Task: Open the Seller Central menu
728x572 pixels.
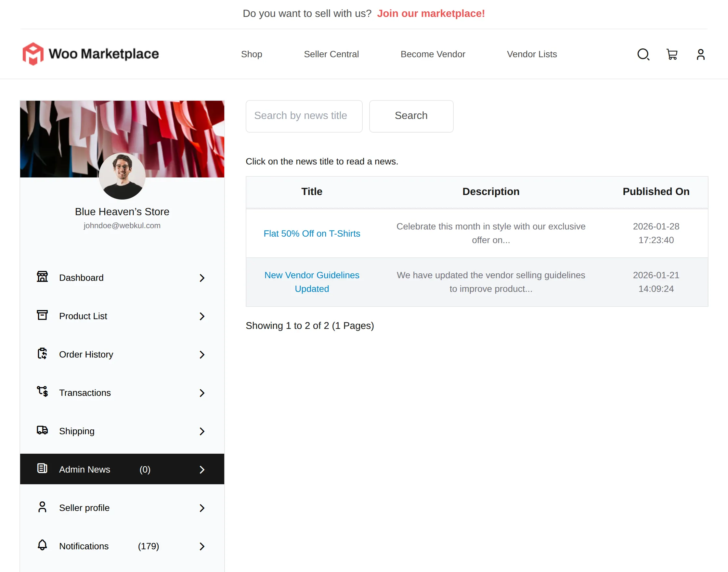Action: coord(331,54)
